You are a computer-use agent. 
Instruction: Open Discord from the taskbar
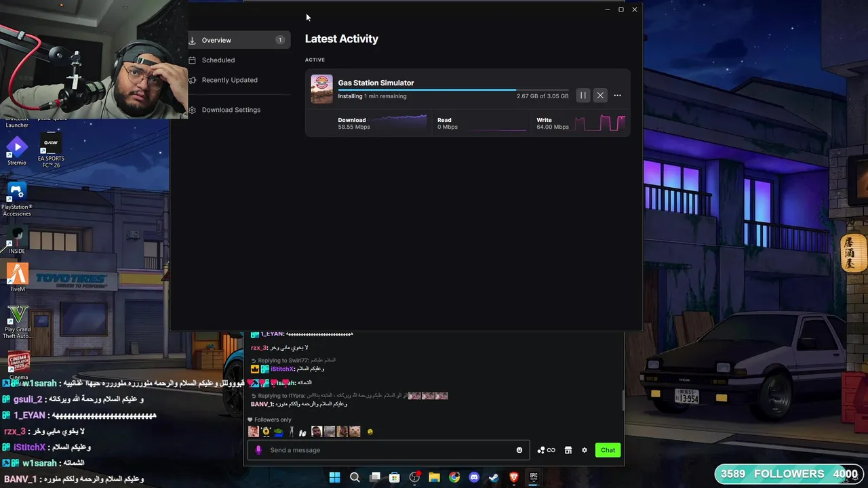[474, 477]
